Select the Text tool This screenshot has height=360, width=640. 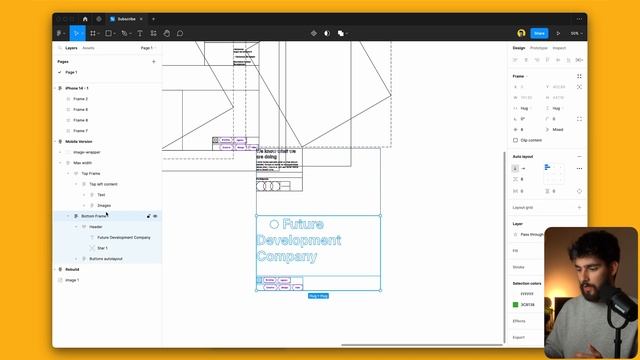[140, 33]
